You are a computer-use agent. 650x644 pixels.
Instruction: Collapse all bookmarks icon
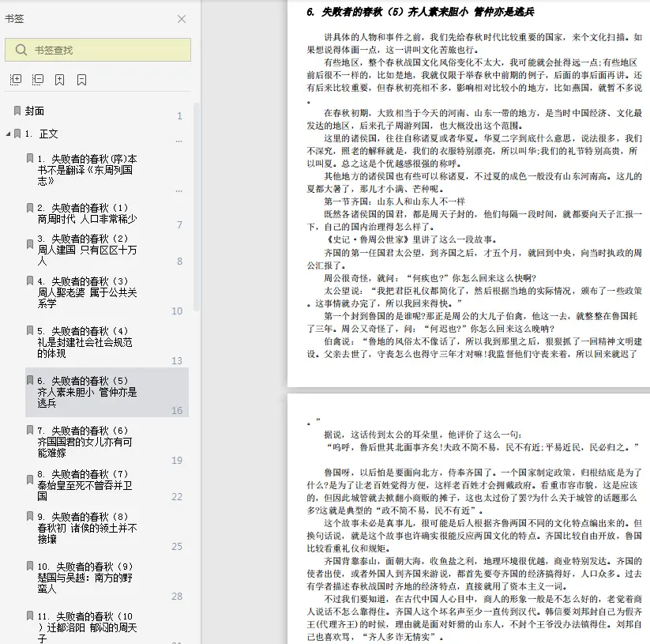pyautogui.click(x=38, y=80)
